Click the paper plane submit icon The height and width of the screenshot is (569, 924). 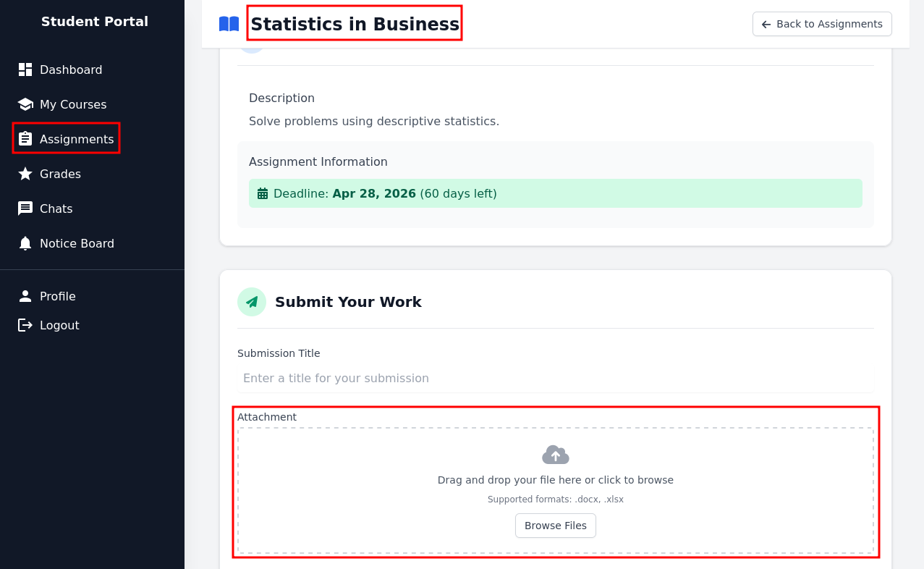252,302
